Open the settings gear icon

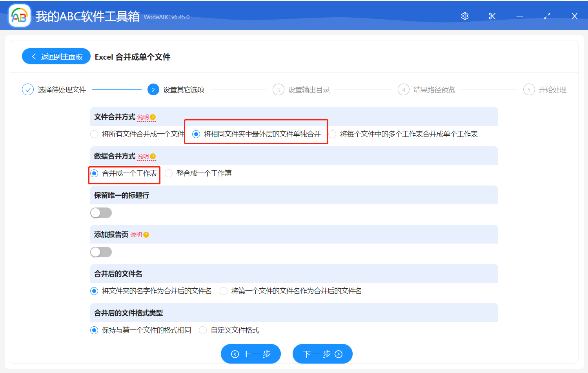(x=464, y=16)
